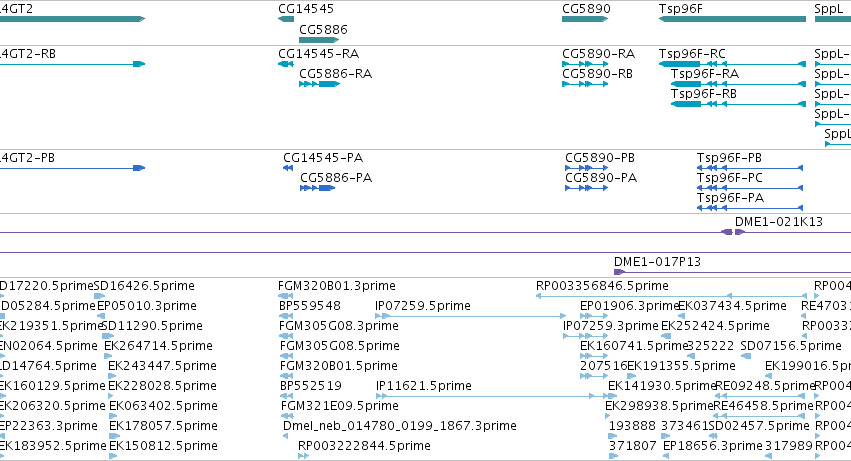Click EST 373461

click(x=685, y=427)
